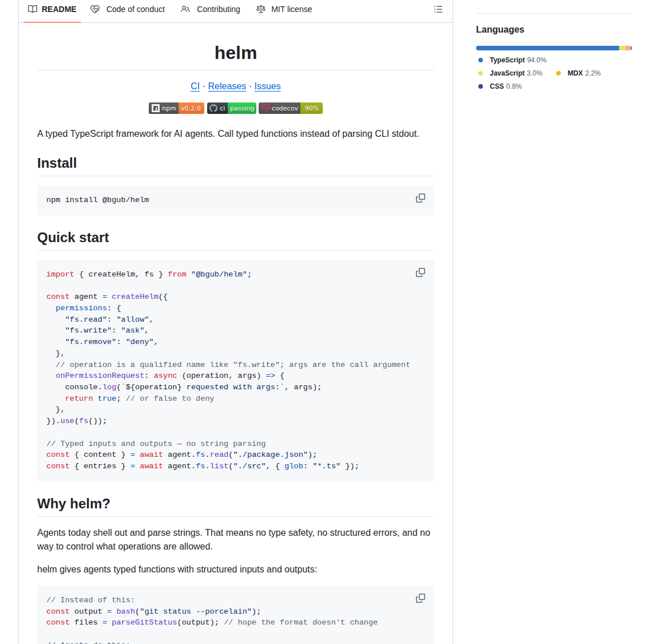Click the CSS 0.8% language entry

[x=505, y=86]
